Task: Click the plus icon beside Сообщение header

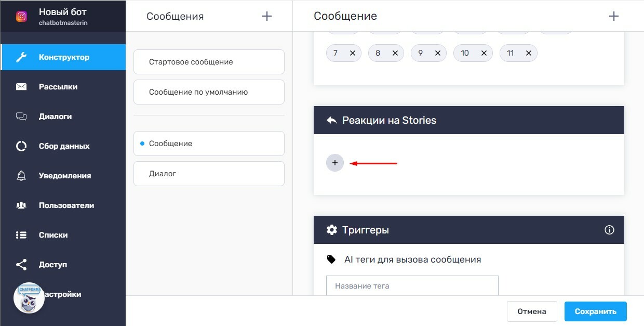Action: click(613, 16)
